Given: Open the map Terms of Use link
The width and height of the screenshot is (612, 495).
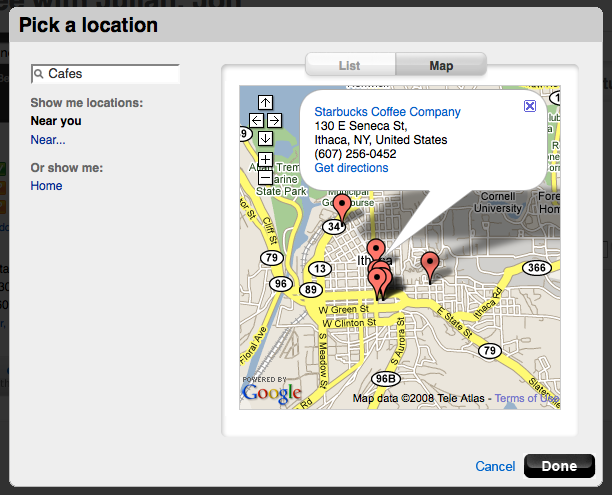Looking at the screenshot, I should tap(527, 398).
